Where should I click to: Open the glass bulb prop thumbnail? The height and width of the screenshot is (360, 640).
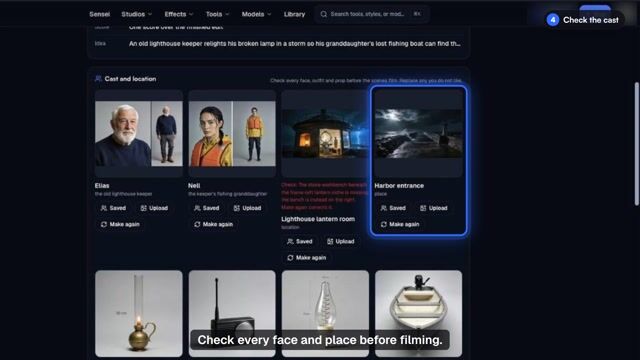coord(325,313)
